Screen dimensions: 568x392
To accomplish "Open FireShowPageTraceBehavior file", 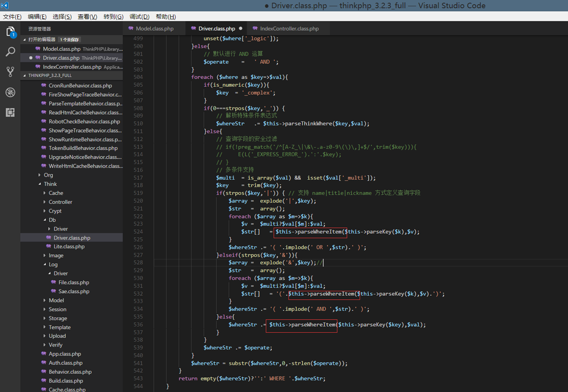I will pyautogui.click(x=72, y=95).
